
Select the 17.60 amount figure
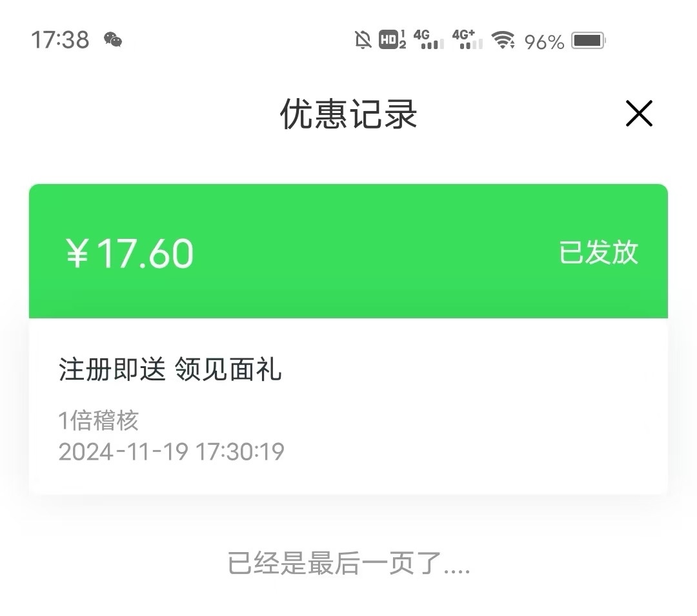tap(145, 253)
